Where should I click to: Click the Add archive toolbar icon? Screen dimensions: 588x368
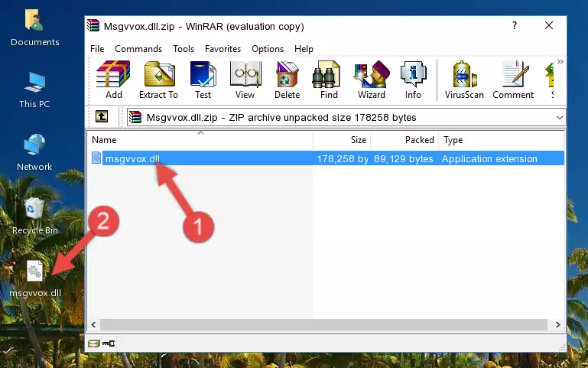pos(113,74)
